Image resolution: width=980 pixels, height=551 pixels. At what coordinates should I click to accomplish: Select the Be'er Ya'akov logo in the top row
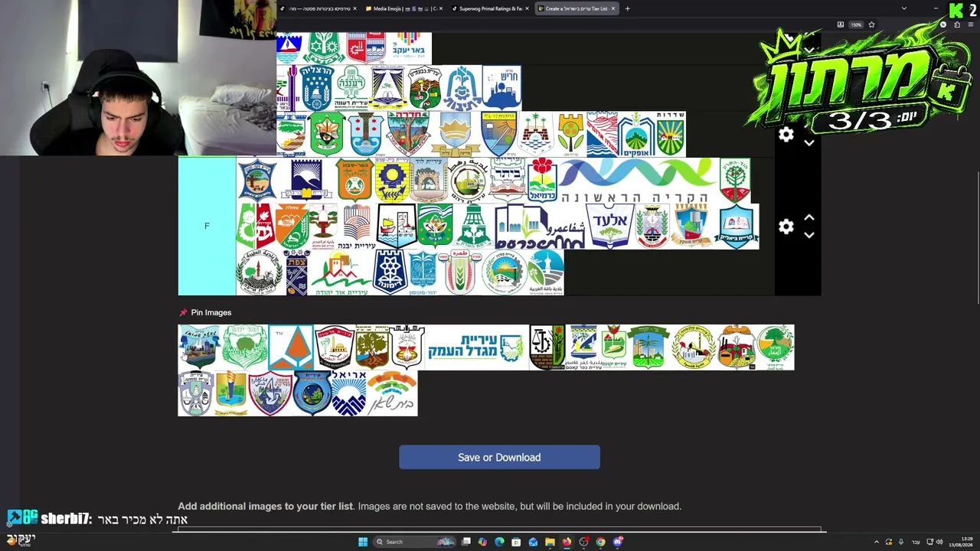[x=409, y=47]
